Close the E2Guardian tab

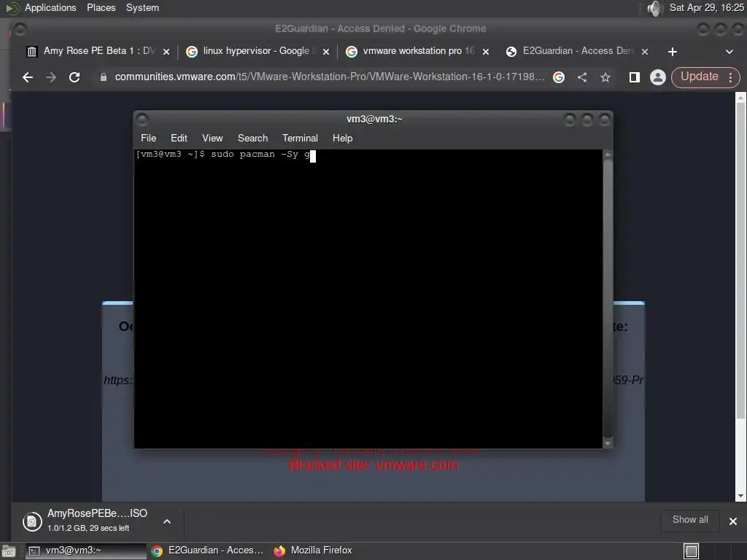pos(645,52)
